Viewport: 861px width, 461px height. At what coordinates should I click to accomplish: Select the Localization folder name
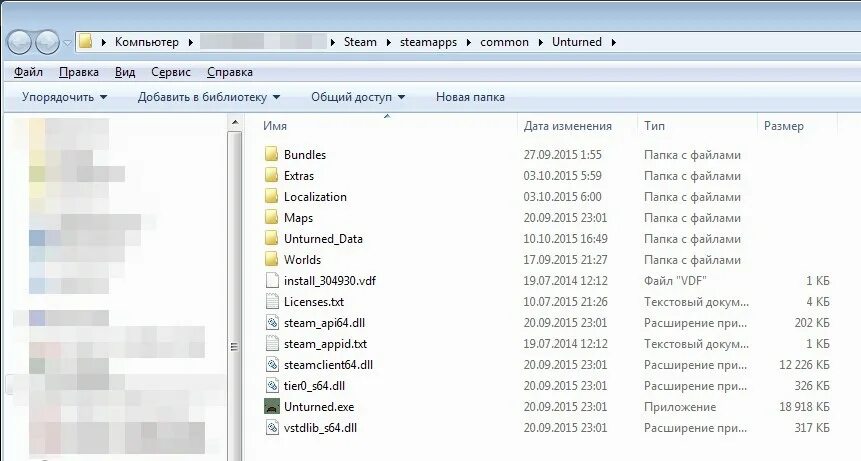[x=315, y=196]
